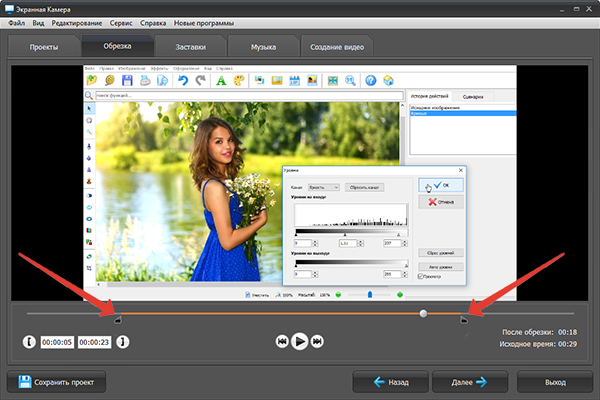Open the Создание видео tab

337,47
